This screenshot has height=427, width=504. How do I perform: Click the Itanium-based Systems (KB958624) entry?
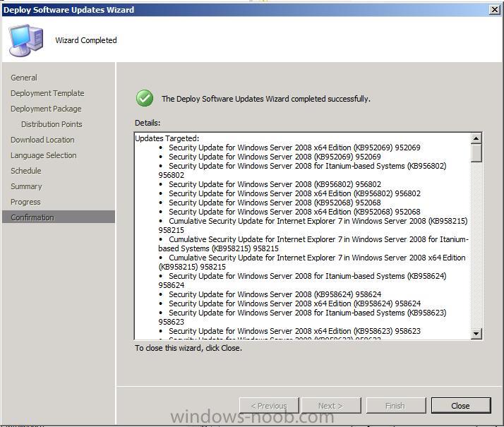pos(302,280)
